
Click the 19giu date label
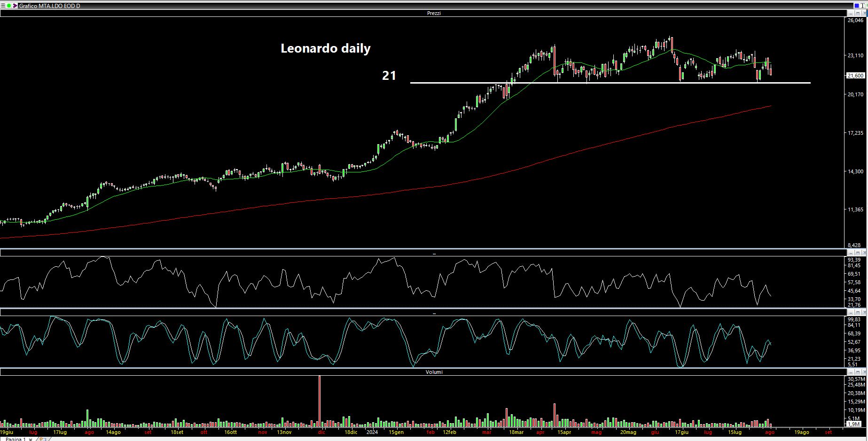pos(7,432)
